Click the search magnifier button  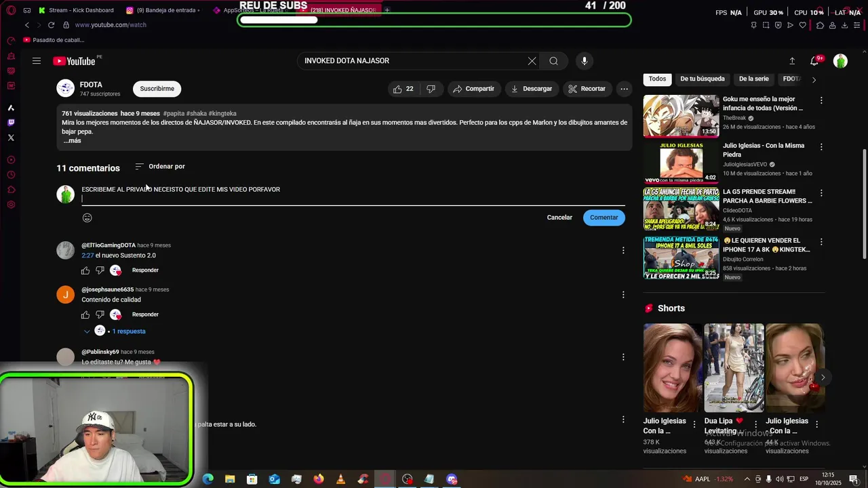pos(554,61)
